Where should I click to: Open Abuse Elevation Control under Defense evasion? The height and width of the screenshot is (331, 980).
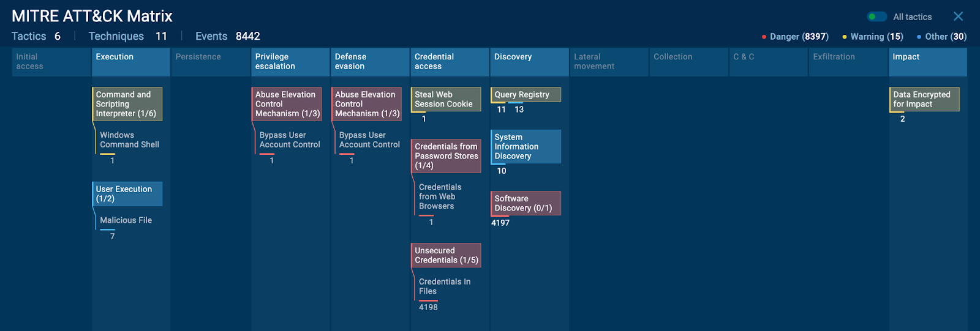[366, 104]
